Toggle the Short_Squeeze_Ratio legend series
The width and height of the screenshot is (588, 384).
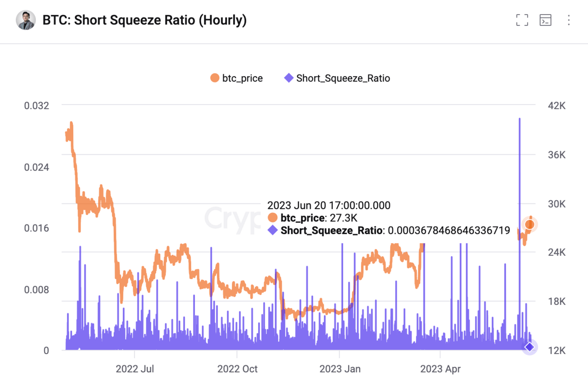337,78
